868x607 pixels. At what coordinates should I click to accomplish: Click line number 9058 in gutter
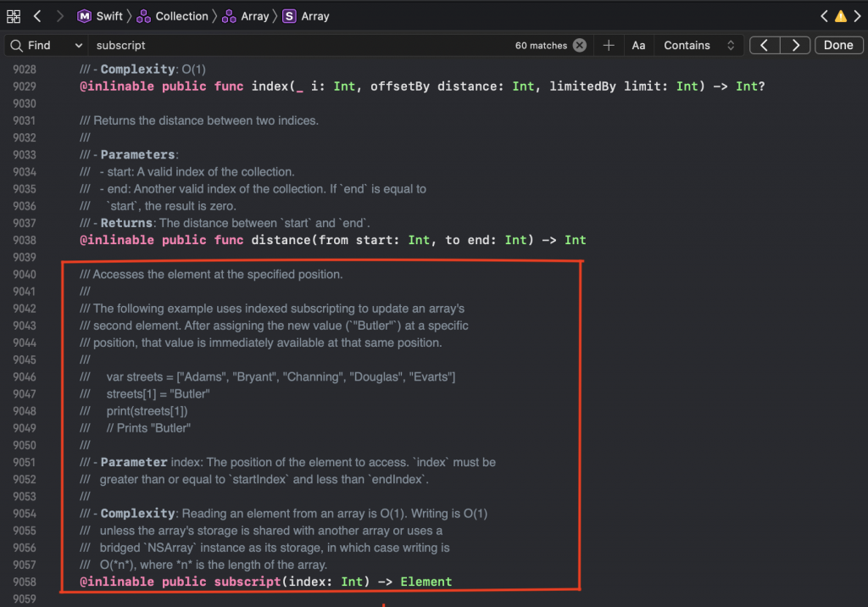[x=25, y=582]
